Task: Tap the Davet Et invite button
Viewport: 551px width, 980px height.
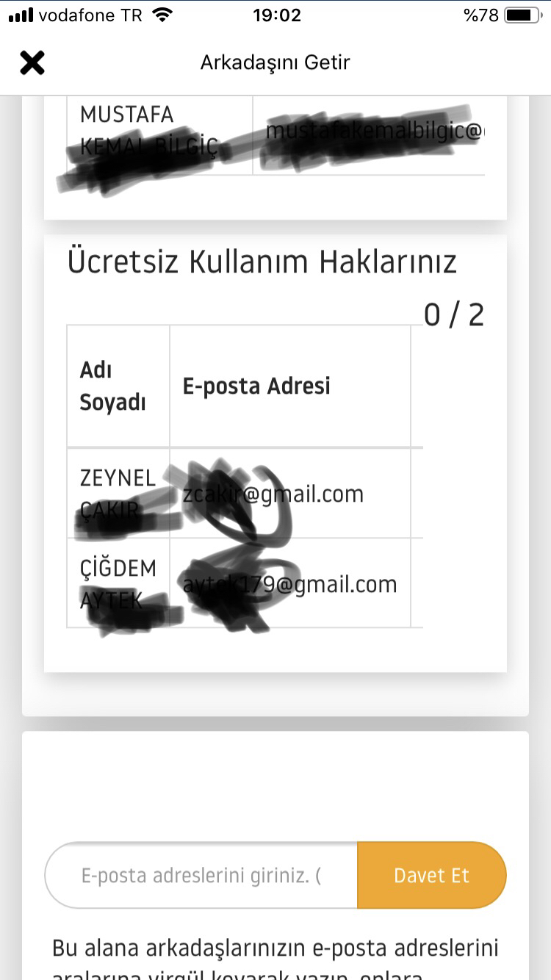Action: tap(432, 875)
